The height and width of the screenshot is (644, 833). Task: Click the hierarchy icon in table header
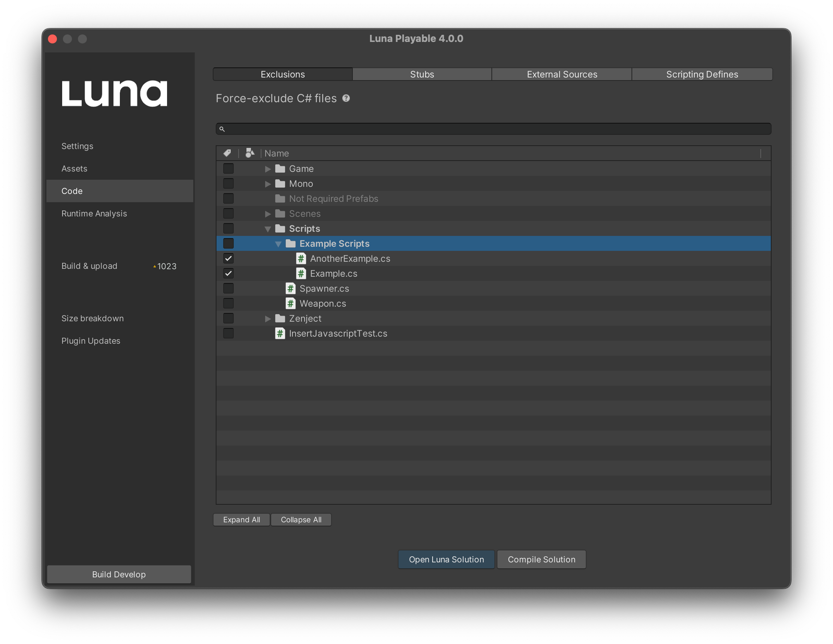250,153
